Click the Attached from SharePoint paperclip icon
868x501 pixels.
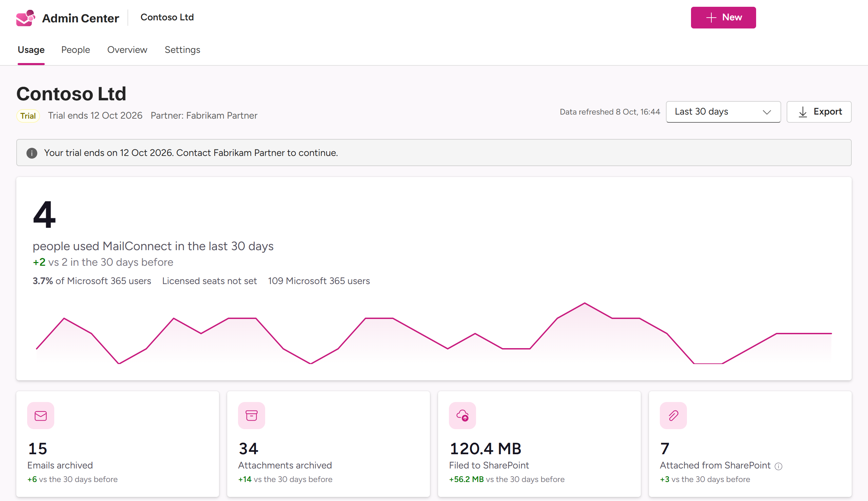coord(673,416)
